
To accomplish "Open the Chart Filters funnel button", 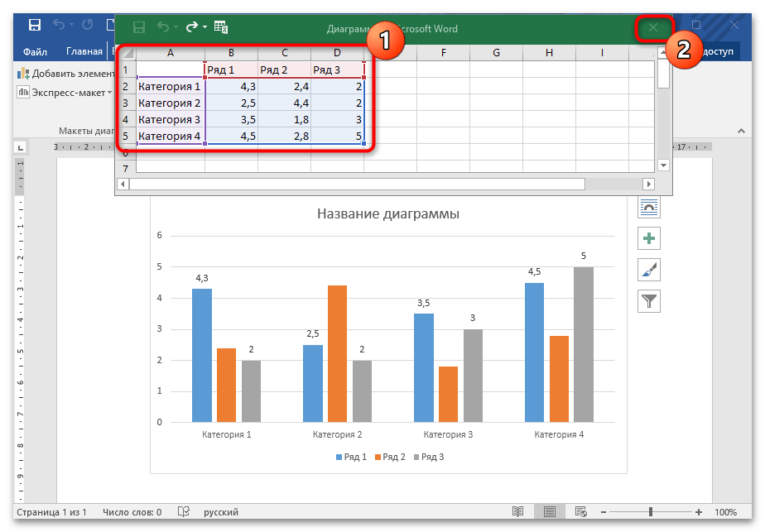I will [649, 301].
